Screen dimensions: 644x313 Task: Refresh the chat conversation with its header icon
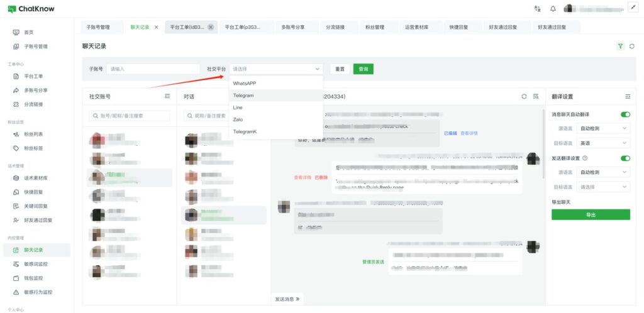524,96
